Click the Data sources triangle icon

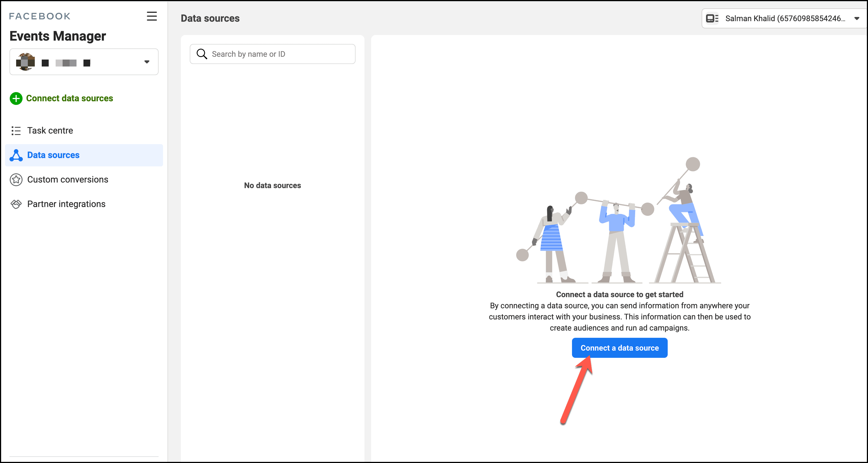click(x=16, y=155)
